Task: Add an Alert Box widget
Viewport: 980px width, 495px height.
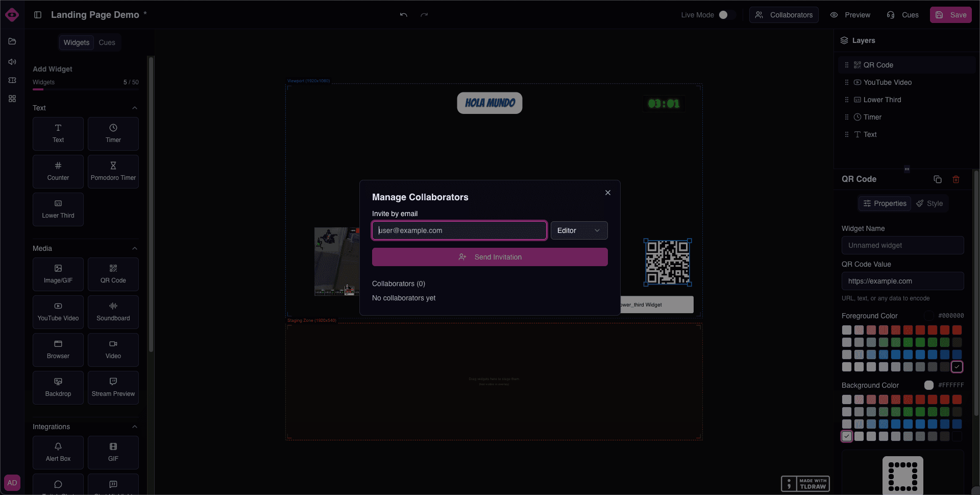Action: pyautogui.click(x=58, y=452)
